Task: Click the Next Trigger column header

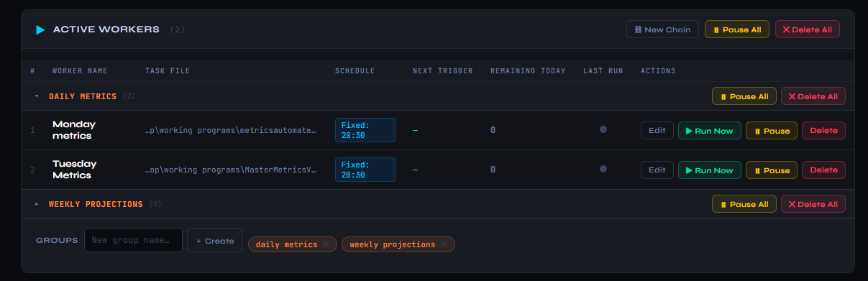Action: pyautogui.click(x=443, y=71)
